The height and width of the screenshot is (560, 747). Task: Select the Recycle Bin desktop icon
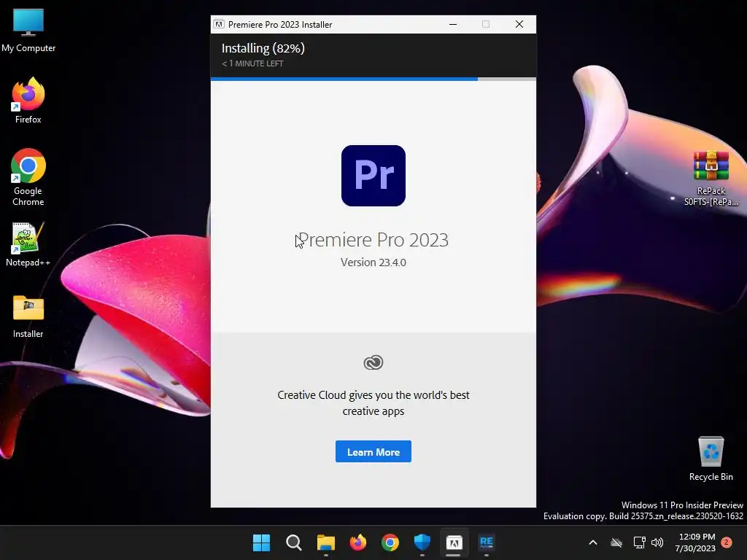click(711, 459)
